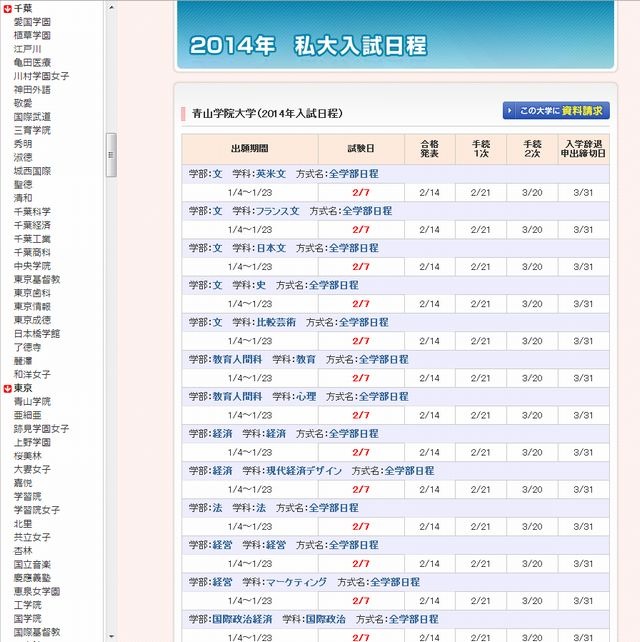This screenshot has height=642, width=640.
Task: Select 慶應義塾 in the sidebar
Action: pyautogui.click(x=32, y=578)
